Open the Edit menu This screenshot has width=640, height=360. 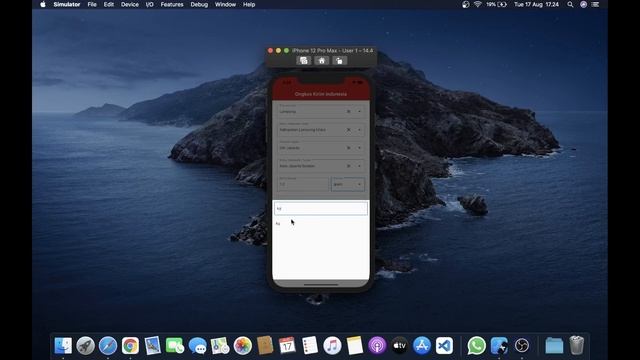click(109, 4)
